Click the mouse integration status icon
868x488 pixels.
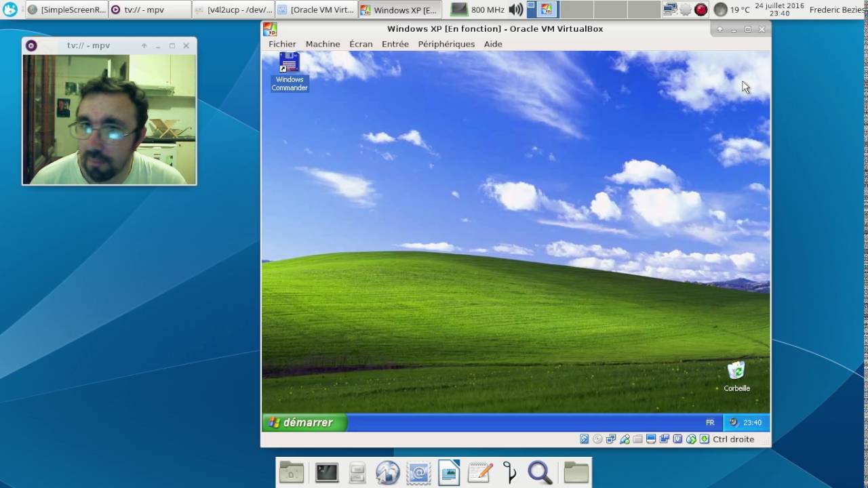pos(691,439)
